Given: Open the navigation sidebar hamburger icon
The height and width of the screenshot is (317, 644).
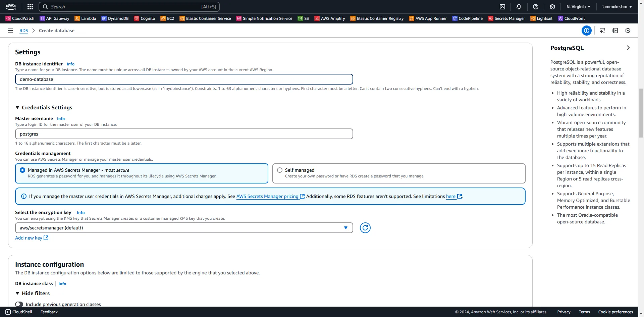Looking at the screenshot, I should point(10,30).
